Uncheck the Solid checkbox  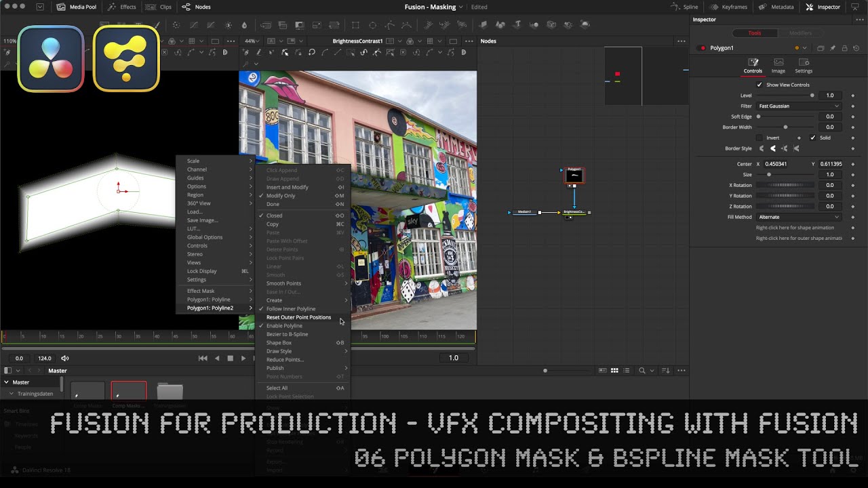pos(812,138)
